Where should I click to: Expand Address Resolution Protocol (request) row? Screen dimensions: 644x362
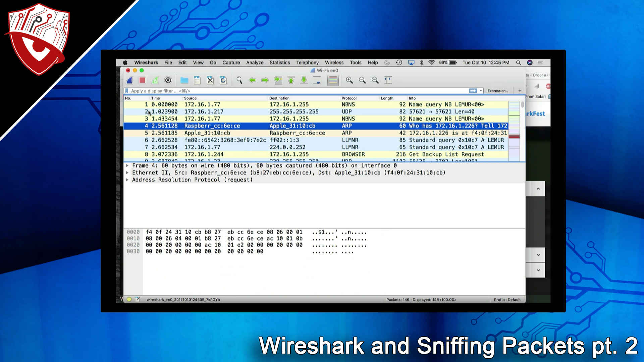pyautogui.click(x=127, y=180)
